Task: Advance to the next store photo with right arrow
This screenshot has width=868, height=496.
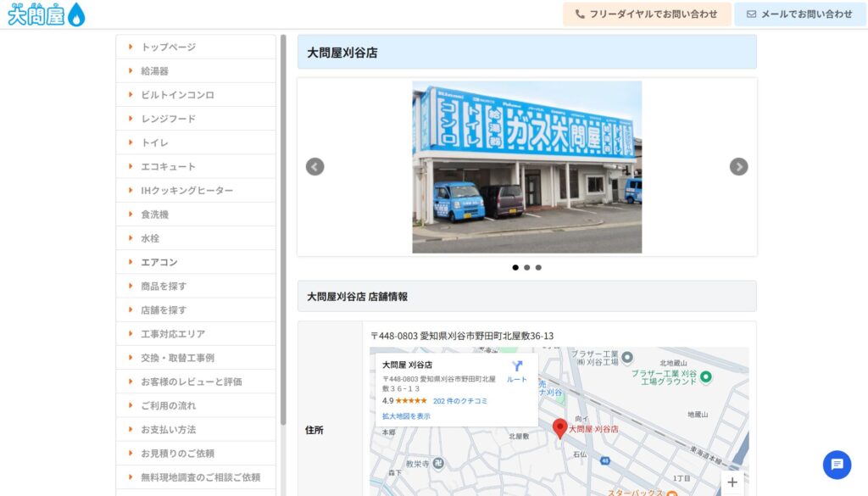Action: tap(738, 167)
